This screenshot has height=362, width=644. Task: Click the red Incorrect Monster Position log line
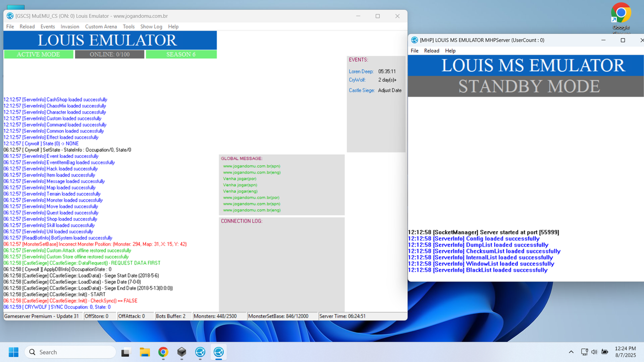(x=95, y=244)
